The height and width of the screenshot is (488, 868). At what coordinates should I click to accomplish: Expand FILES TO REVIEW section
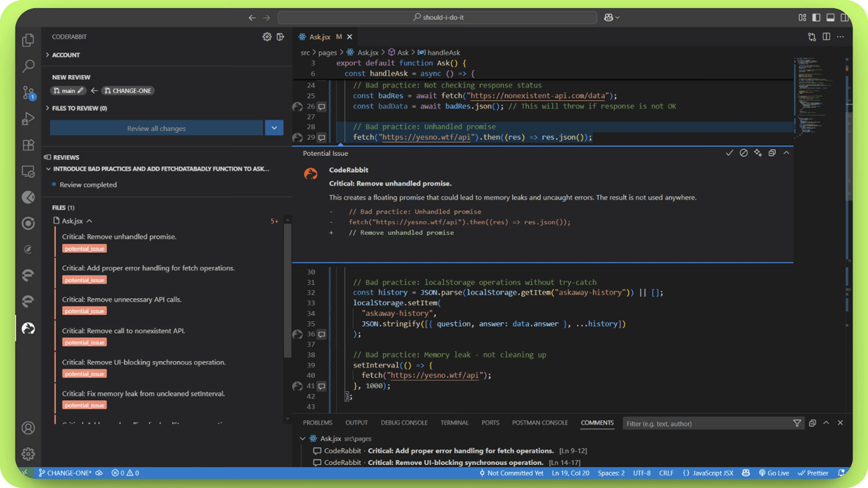80,108
